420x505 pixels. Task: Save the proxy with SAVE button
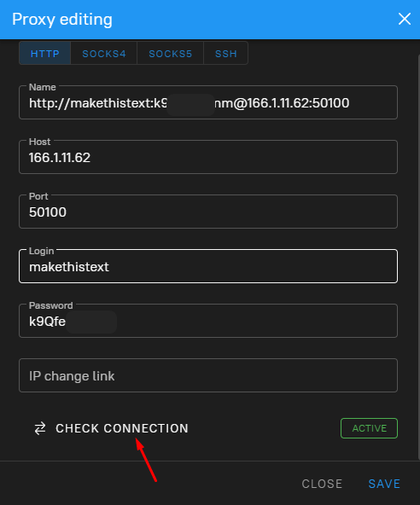(384, 484)
